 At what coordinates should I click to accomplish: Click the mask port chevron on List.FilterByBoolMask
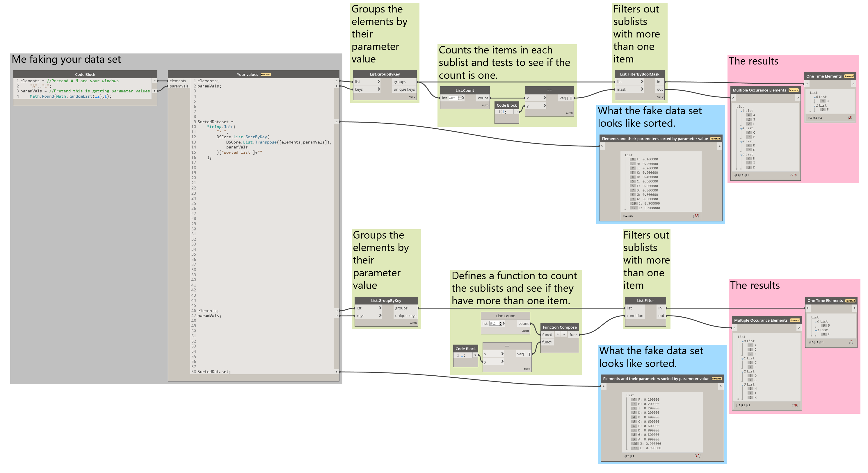point(642,89)
